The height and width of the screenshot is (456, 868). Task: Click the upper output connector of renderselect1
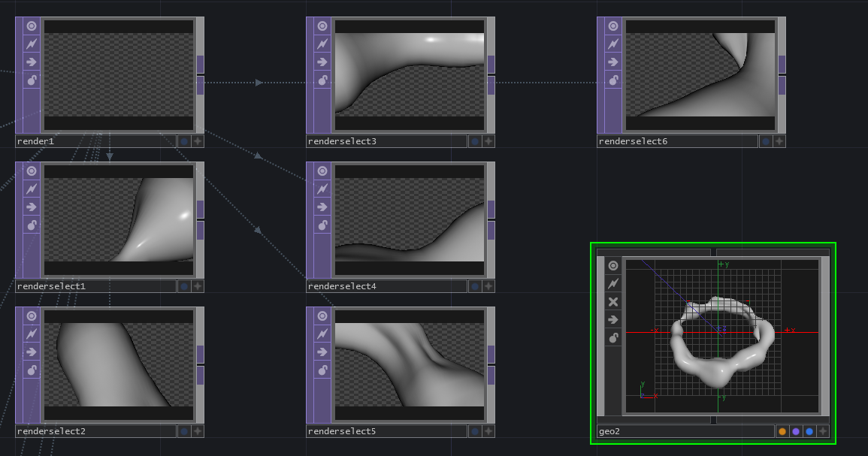201,209
